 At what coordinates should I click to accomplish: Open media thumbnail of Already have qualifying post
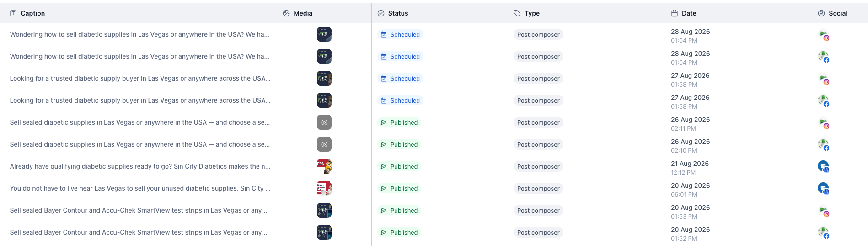tap(324, 166)
